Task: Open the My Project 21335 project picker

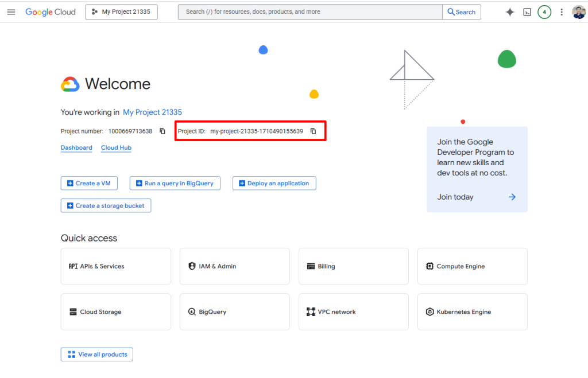Action: pyautogui.click(x=121, y=12)
